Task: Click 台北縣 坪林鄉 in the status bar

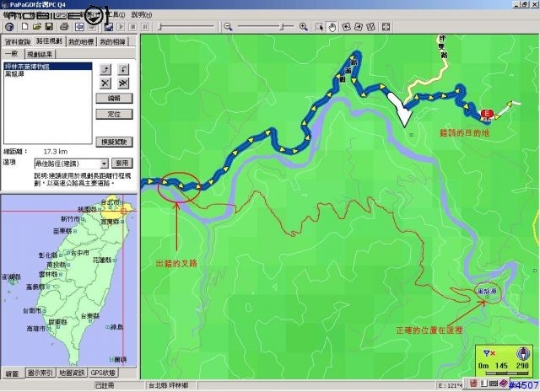Action: [x=168, y=385]
